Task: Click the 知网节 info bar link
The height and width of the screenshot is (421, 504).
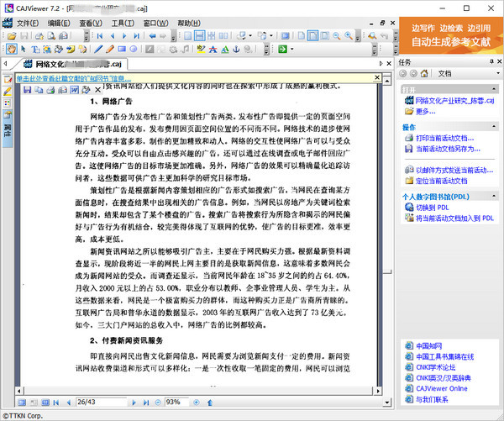Action: (74, 78)
